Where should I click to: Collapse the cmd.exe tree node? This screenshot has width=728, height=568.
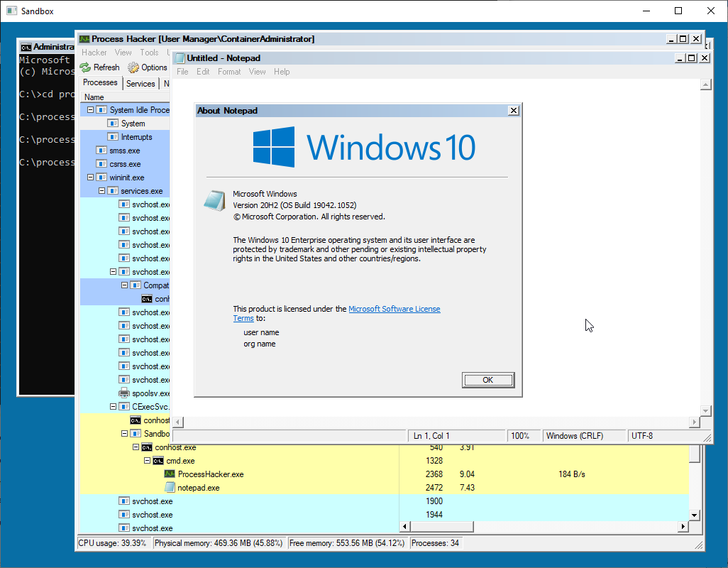coord(147,461)
